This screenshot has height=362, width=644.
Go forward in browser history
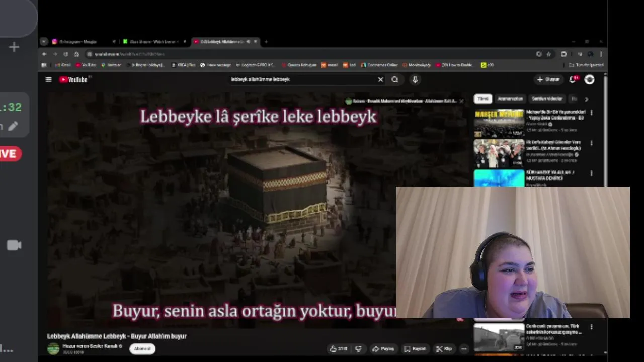(x=55, y=54)
